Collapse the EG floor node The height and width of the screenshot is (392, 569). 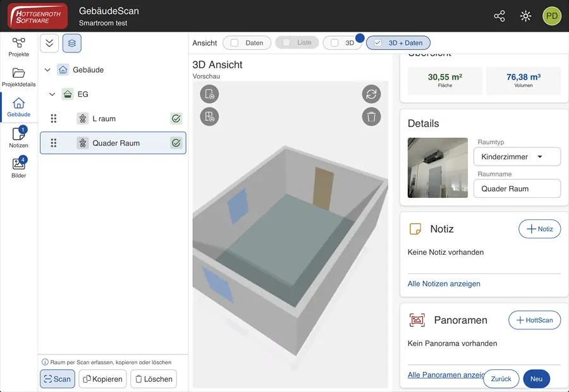[52, 94]
